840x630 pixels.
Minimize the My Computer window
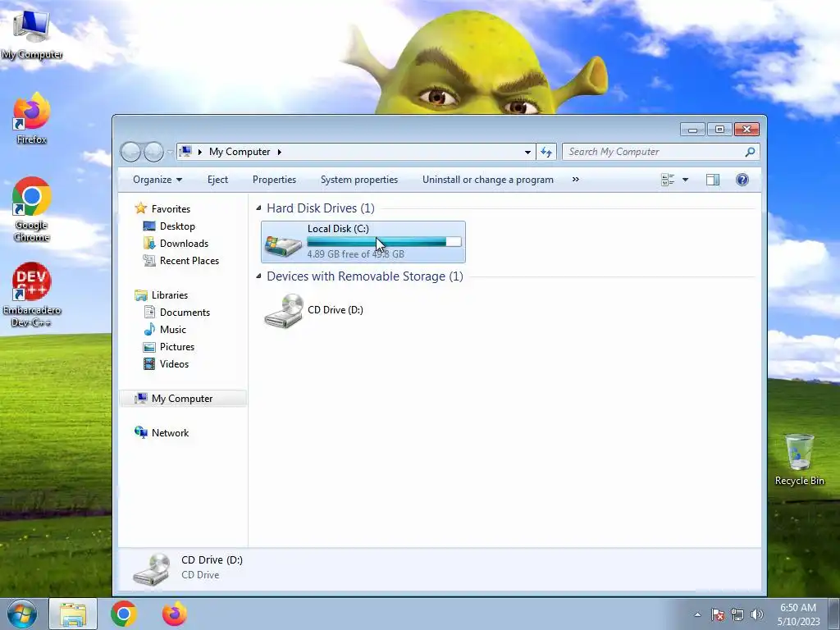[x=692, y=129]
